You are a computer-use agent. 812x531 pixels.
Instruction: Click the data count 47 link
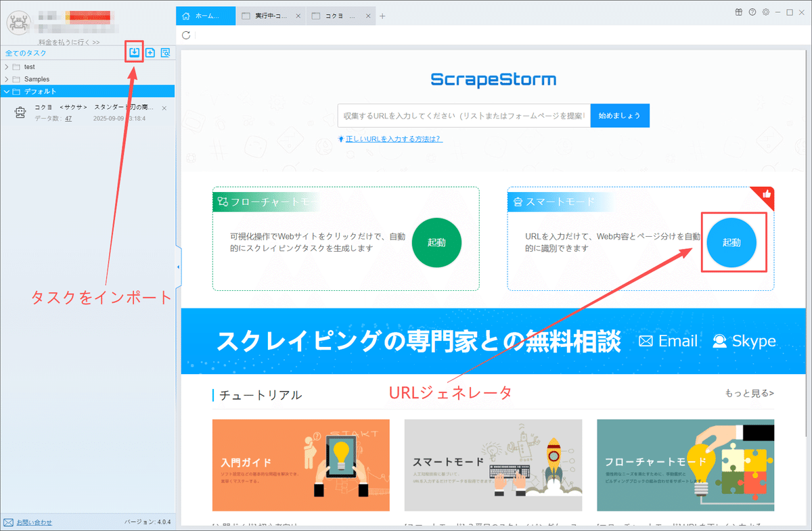(68, 118)
